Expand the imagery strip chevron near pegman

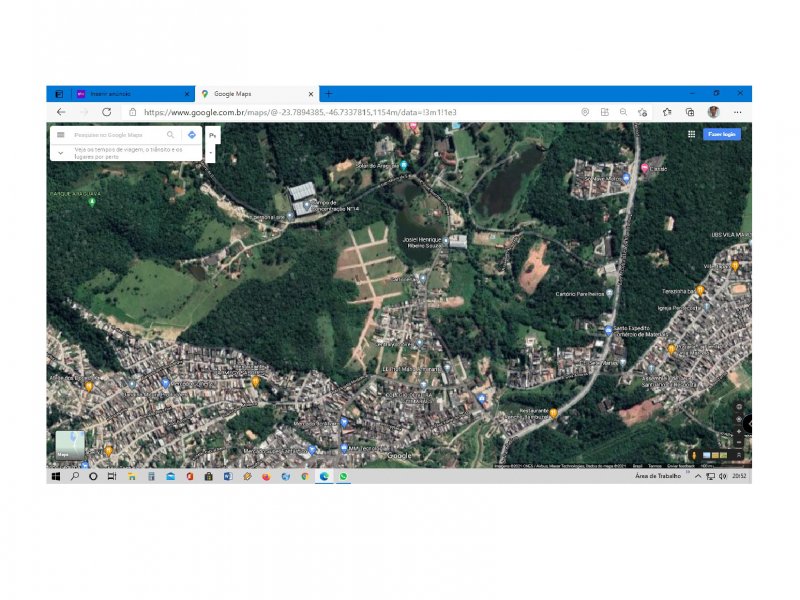coord(739,455)
